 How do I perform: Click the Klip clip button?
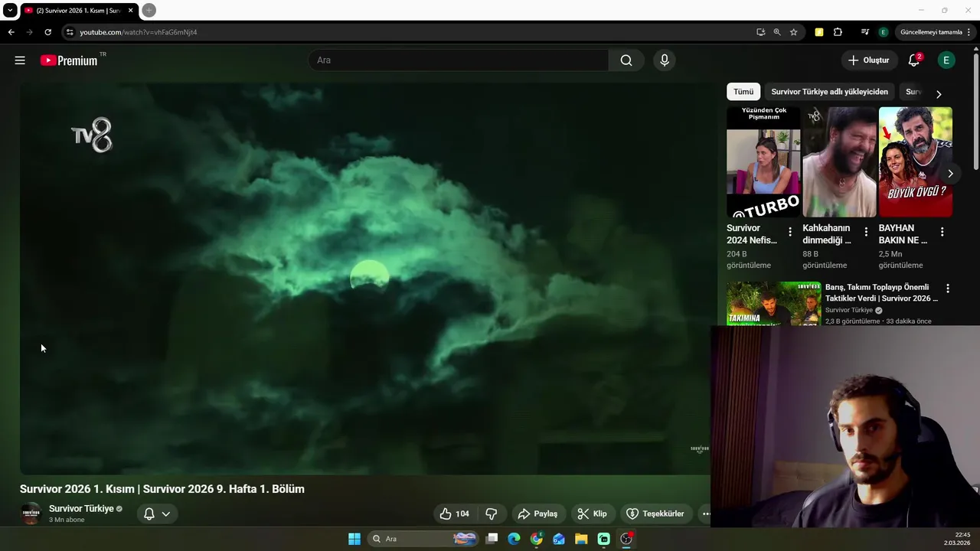592,514
